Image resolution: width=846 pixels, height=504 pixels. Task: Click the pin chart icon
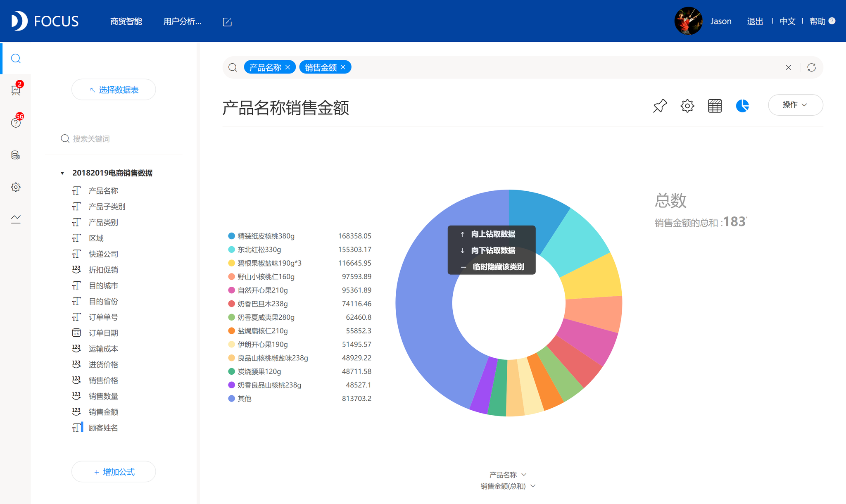click(660, 106)
